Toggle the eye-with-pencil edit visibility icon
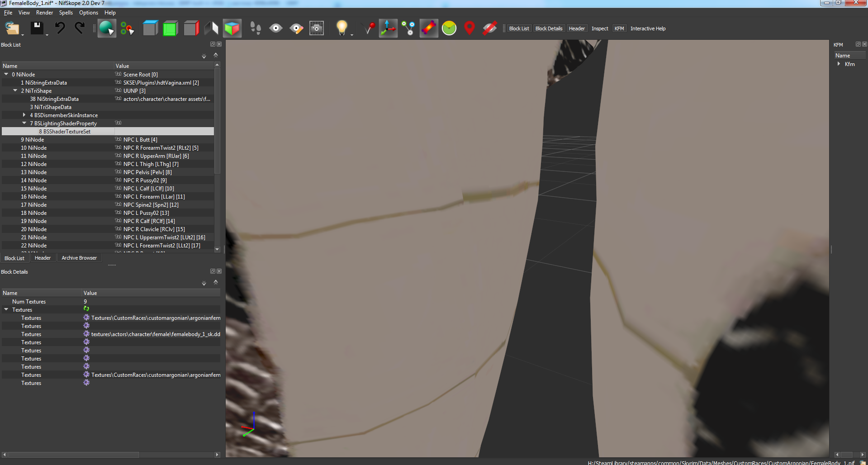 (x=296, y=28)
